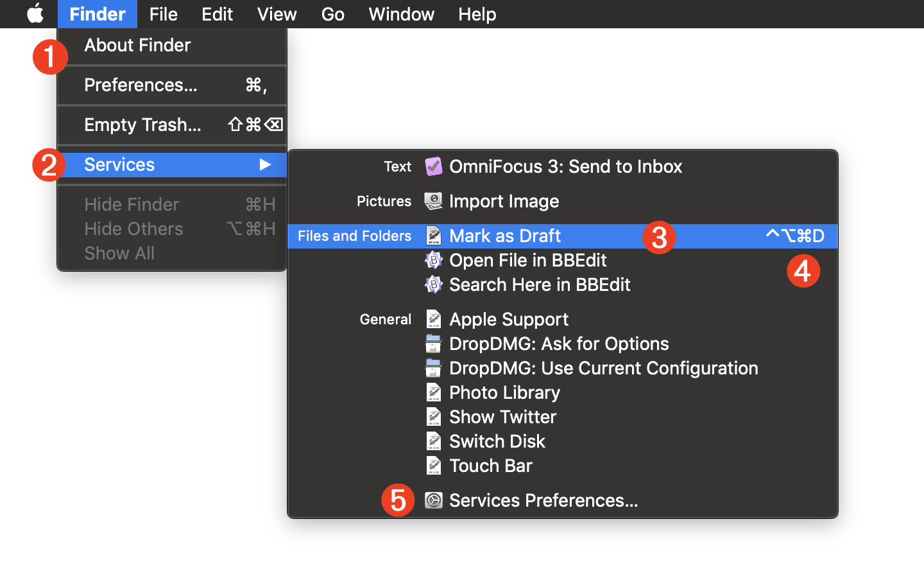Screen dimensions: 924x578
Task: Click the Switch Disk workflow icon
Action: (x=434, y=441)
